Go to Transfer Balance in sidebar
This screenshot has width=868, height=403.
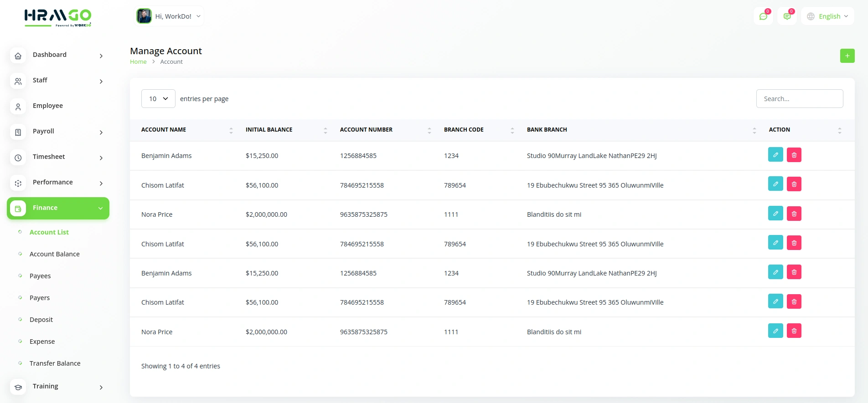55,363
